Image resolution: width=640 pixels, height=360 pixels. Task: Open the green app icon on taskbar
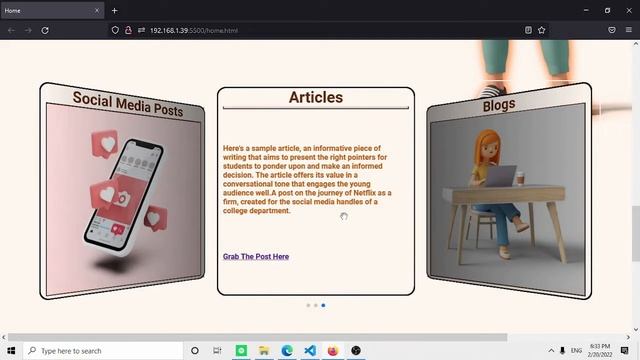point(241,351)
